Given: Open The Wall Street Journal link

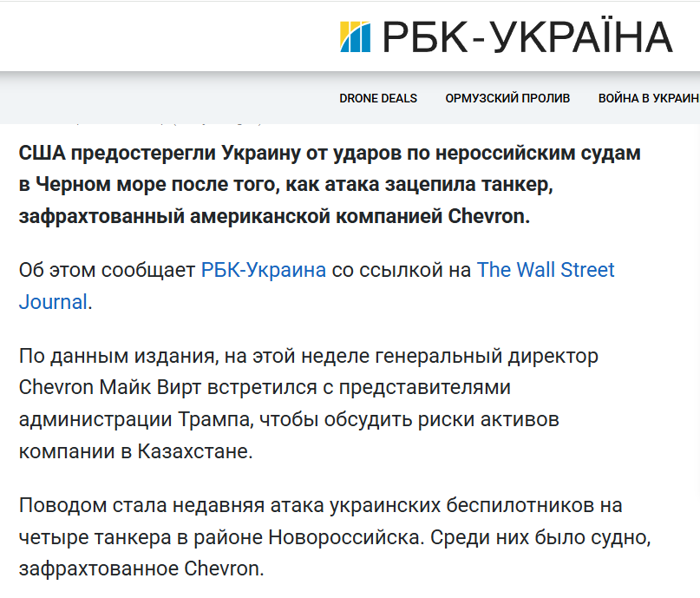Looking at the screenshot, I should coord(317,286).
